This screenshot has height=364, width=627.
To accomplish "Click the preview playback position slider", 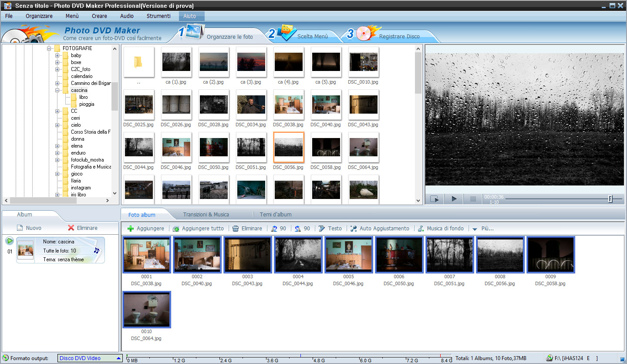I will tap(610, 199).
